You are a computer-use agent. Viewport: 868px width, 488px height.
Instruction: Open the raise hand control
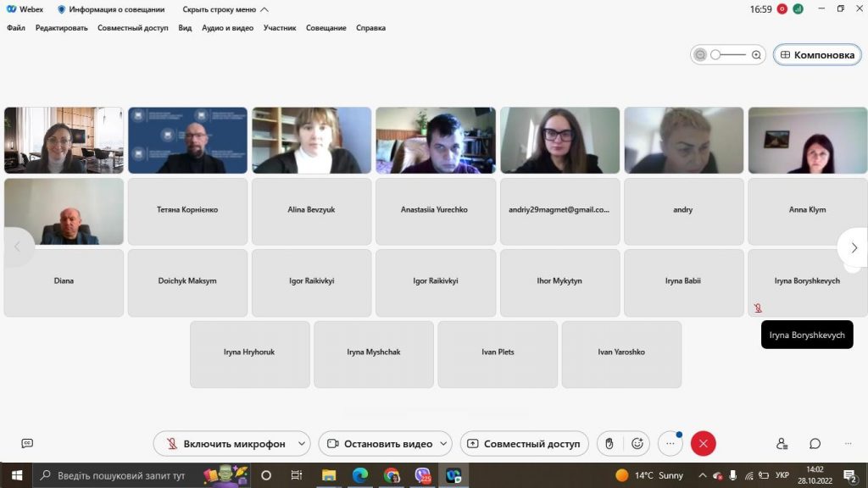[x=609, y=444]
